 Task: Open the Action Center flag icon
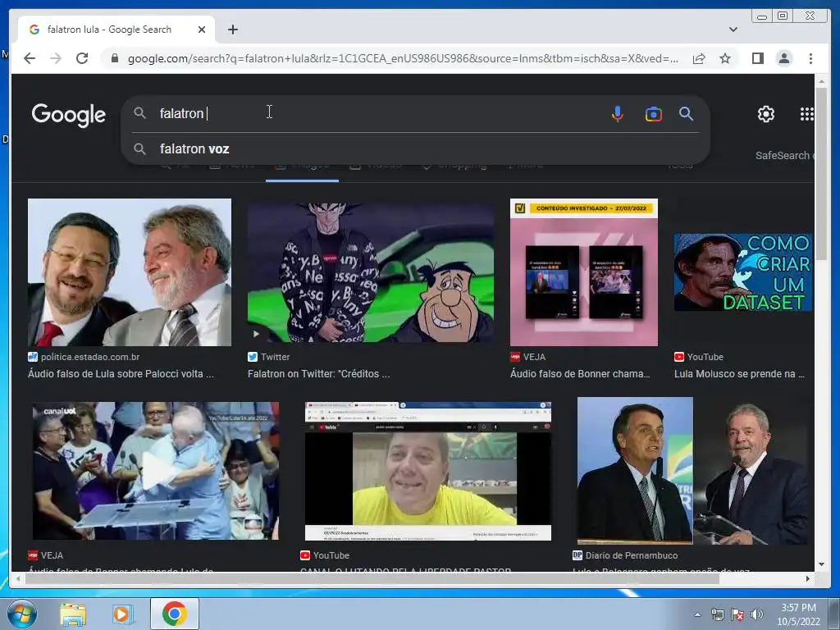point(737,614)
